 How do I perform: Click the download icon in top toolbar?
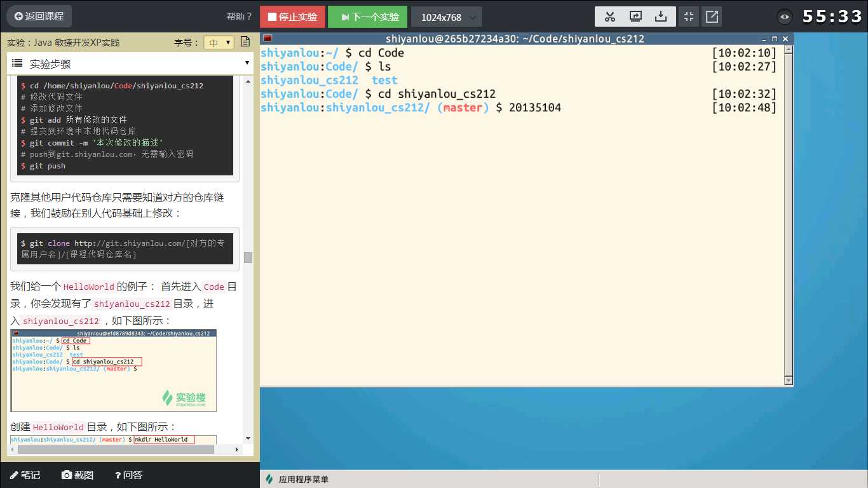tap(661, 17)
